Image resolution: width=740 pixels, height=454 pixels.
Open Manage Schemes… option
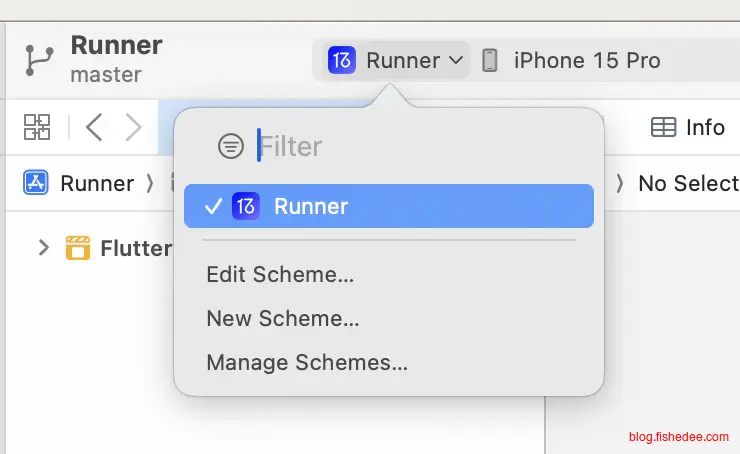pos(307,363)
